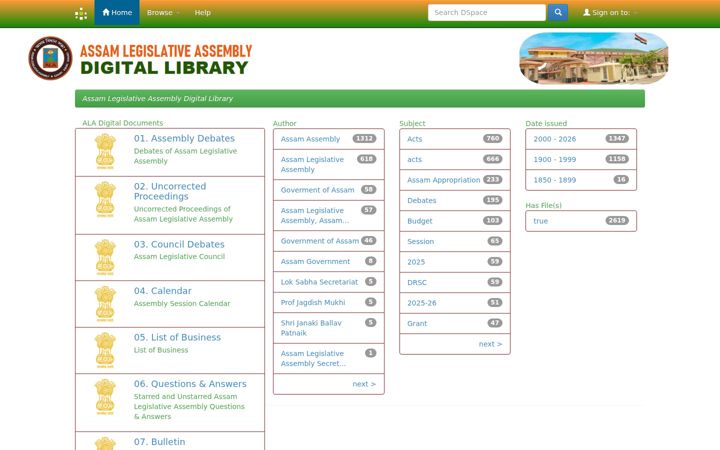Filter by author Assam Legislative Assembly Secret...
Image resolution: width=720 pixels, height=450 pixels.
pos(313,358)
